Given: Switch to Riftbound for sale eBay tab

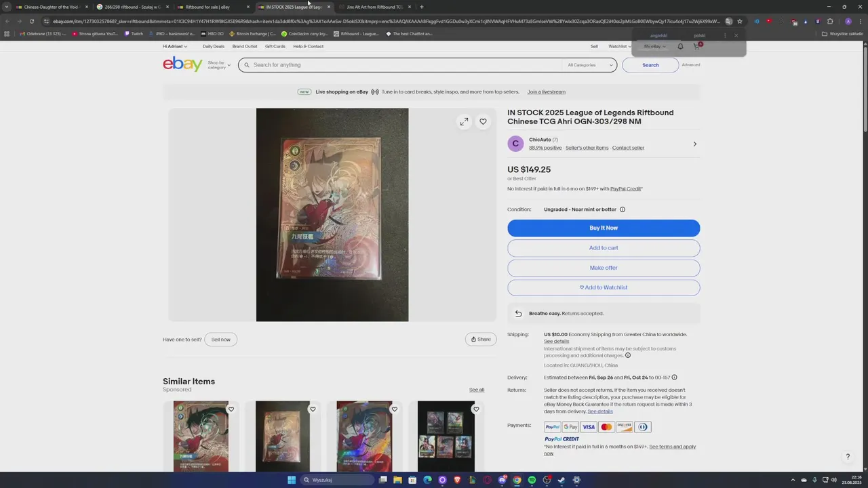Looking at the screenshot, I should (x=214, y=7).
